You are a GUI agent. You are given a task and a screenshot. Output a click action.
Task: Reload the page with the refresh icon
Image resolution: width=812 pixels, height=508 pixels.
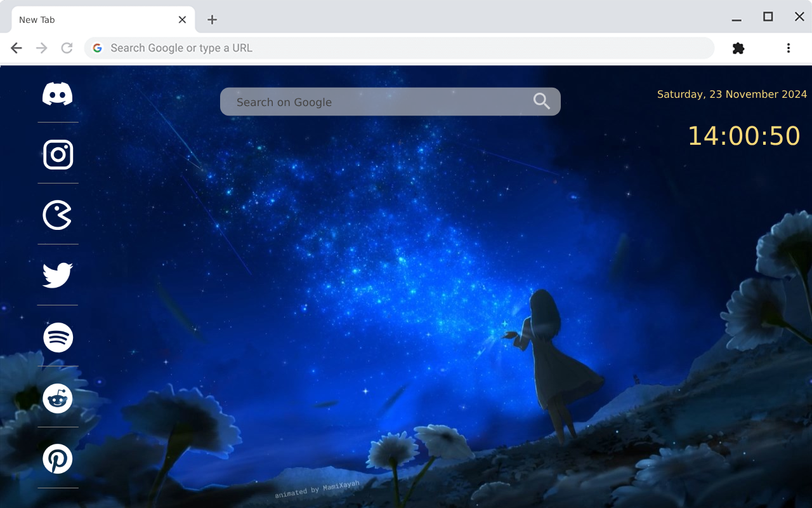click(x=67, y=48)
